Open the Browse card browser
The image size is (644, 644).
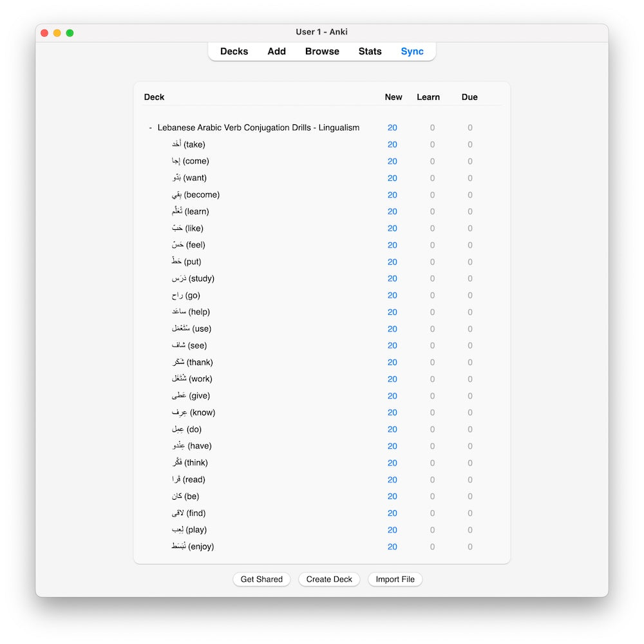(322, 52)
